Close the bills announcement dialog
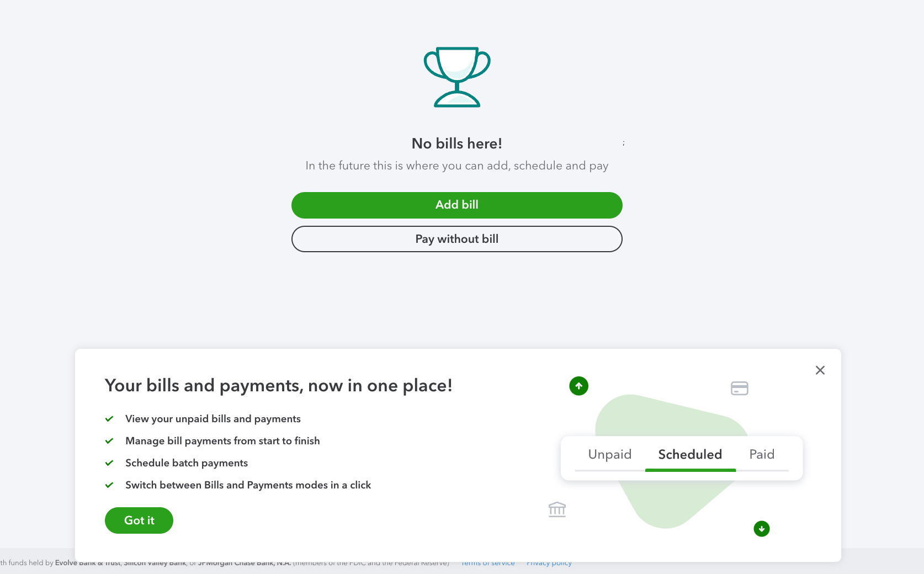924x574 pixels. [820, 370]
